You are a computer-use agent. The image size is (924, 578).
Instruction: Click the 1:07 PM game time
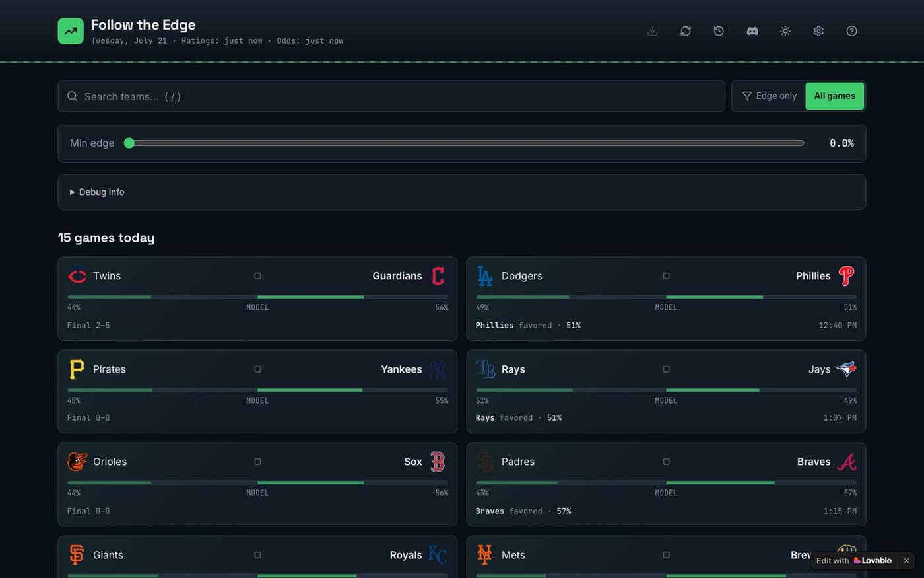840,418
